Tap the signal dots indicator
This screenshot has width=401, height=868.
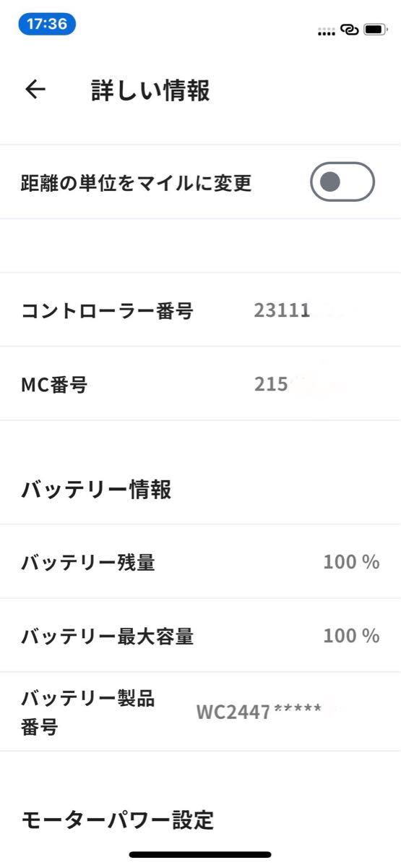pos(327,32)
